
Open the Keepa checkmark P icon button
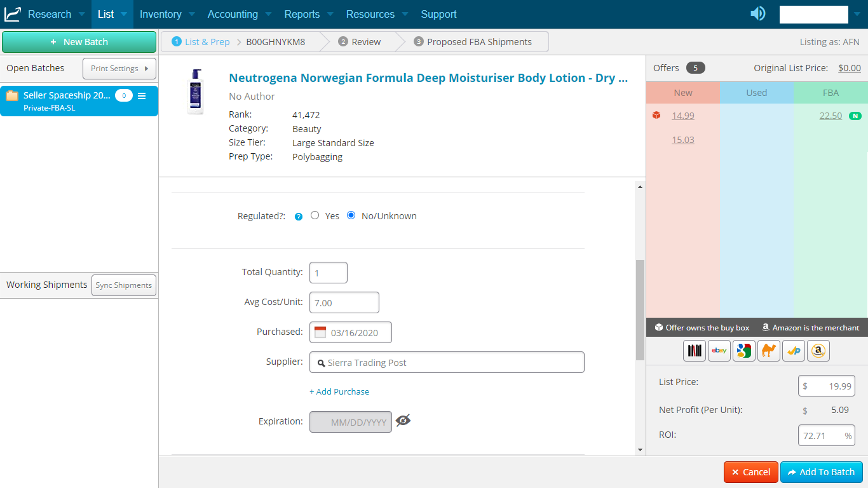794,351
